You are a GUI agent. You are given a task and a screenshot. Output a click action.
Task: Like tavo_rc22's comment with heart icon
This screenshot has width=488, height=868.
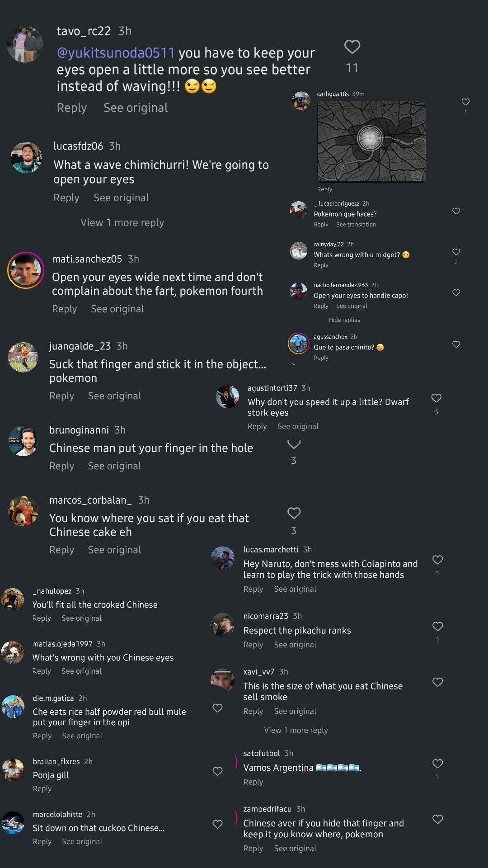click(x=352, y=47)
